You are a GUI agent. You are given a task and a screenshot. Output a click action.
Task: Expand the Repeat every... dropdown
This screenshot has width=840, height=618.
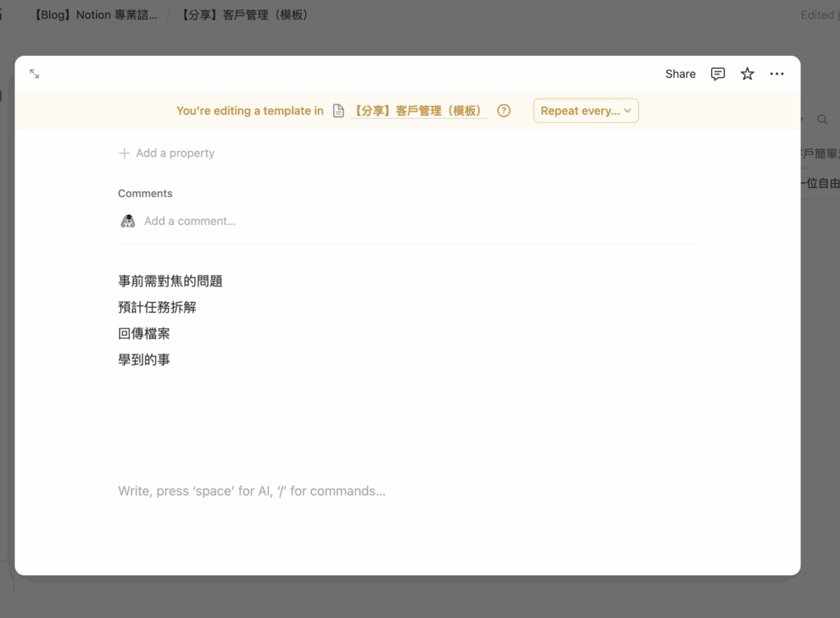coord(586,111)
